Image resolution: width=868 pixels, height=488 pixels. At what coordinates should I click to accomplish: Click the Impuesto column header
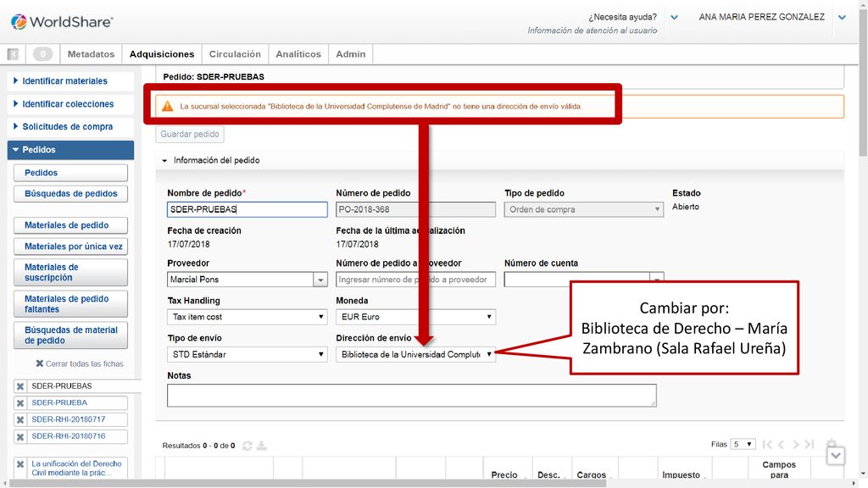681,474
